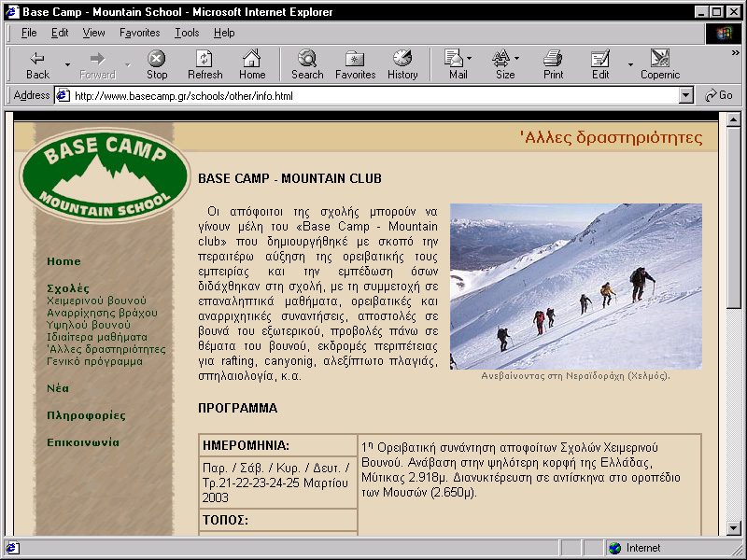Open the Favorites pane
The width and height of the screenshot is (747, 560).
tap(356, 64)
